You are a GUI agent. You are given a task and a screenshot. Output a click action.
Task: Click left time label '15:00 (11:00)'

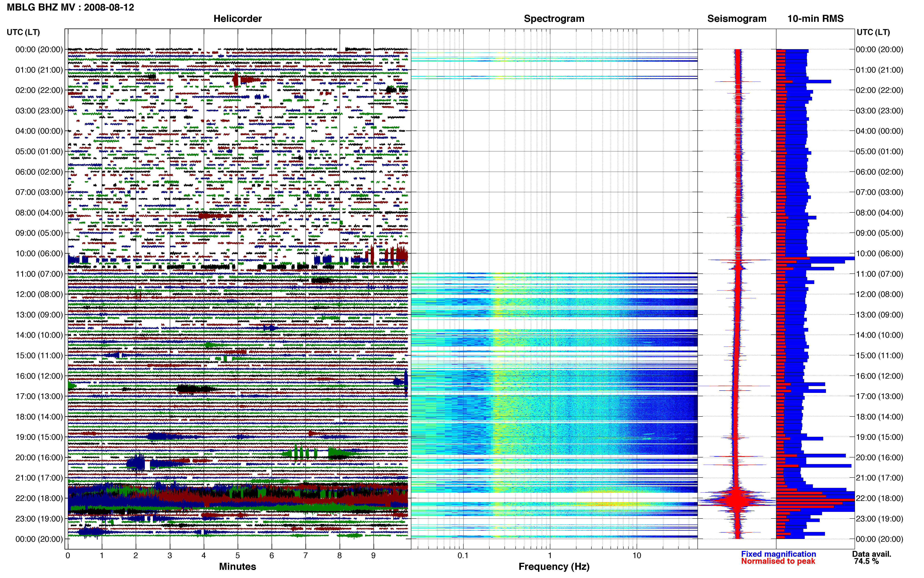tap(39, 355)
